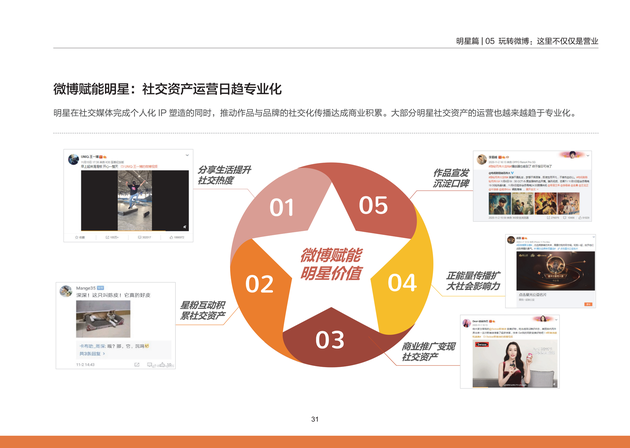Open the golden awards ceremony image
This screenshot has width=630, height=448.
click(555, 271)
